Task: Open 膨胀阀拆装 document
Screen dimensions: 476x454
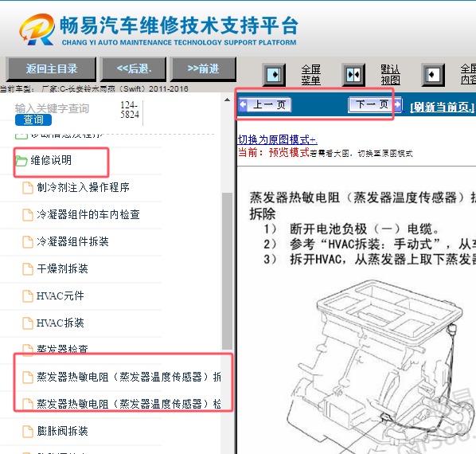Action: click(x=62, y=431)
